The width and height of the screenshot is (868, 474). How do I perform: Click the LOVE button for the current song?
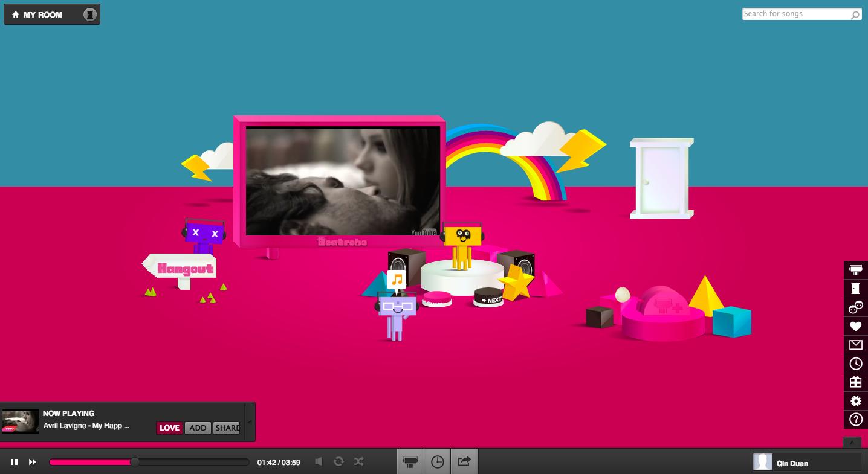169,428
